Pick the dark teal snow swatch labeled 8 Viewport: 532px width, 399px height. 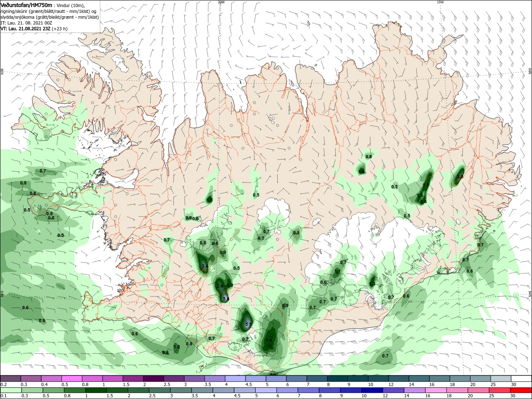click(x=337, y=379)
